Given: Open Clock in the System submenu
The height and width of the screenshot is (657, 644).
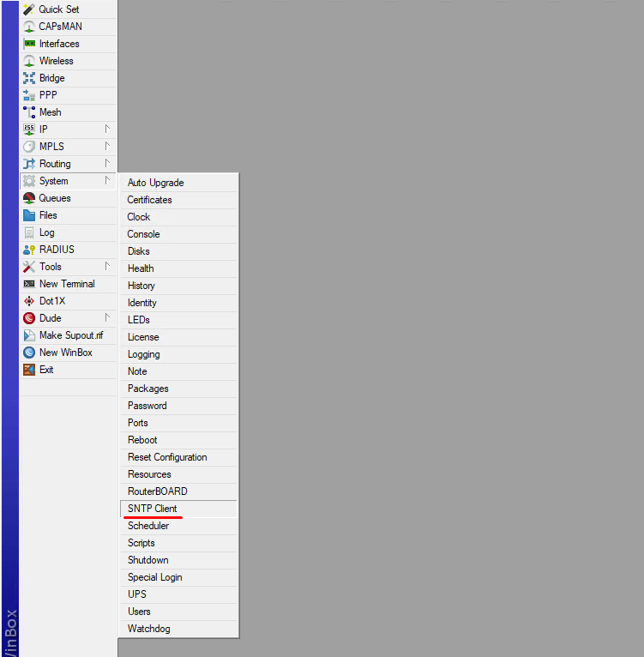Looking at the screenshot, I should point(178,217).
